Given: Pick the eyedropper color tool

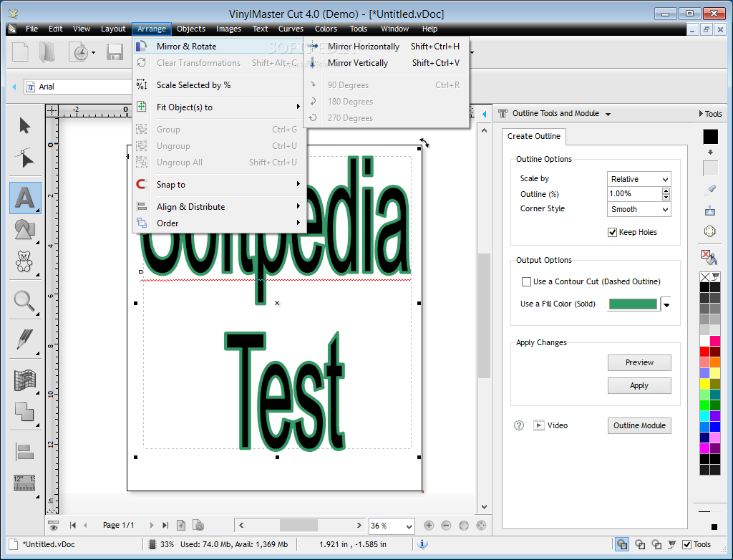Looking at the screenshot, I should 710,190.
